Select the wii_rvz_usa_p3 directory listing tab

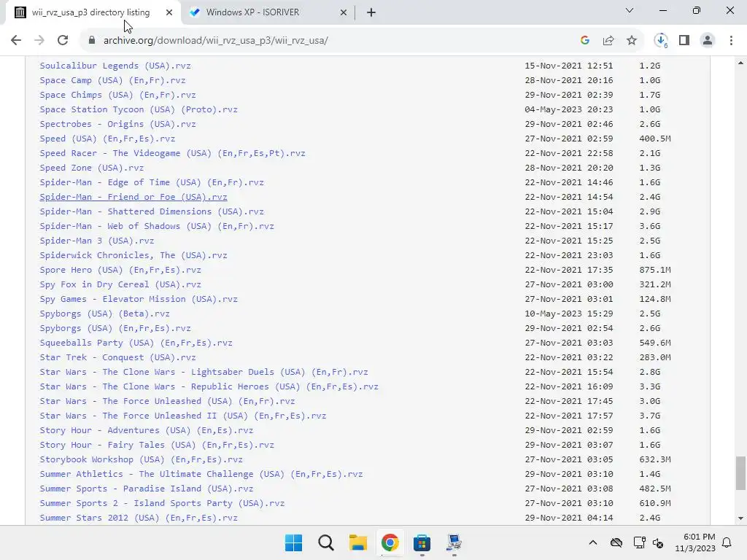[93, 12]
